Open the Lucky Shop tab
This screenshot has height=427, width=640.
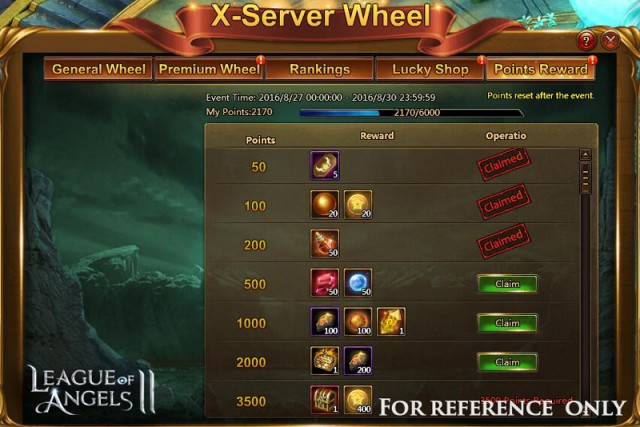430,69
